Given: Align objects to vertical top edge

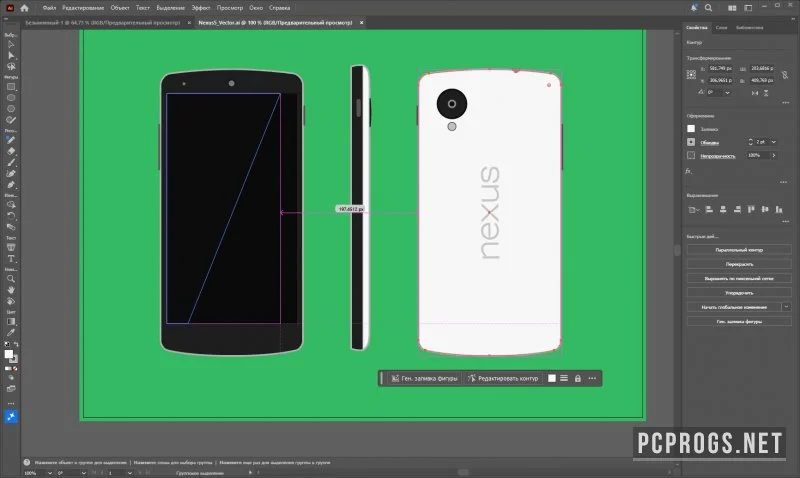Looking at the screenshot, I should (x=751, y=209).
